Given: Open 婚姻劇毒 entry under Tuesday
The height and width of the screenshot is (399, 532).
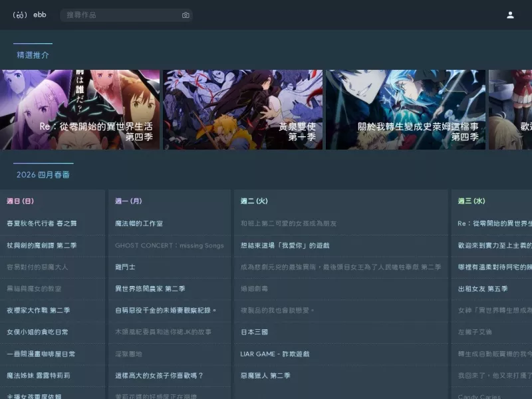Looking at the screenshot, I should click(x=254, y=289).
